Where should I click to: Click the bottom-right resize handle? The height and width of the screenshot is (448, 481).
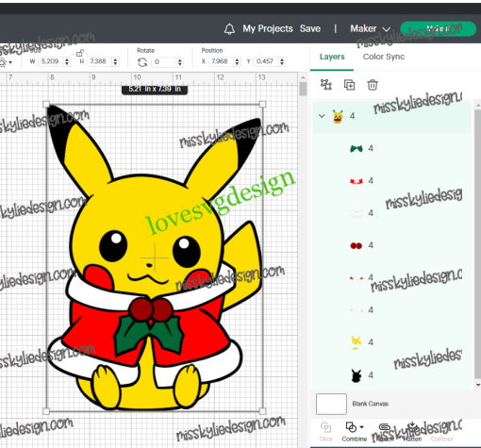coord(262,411)
